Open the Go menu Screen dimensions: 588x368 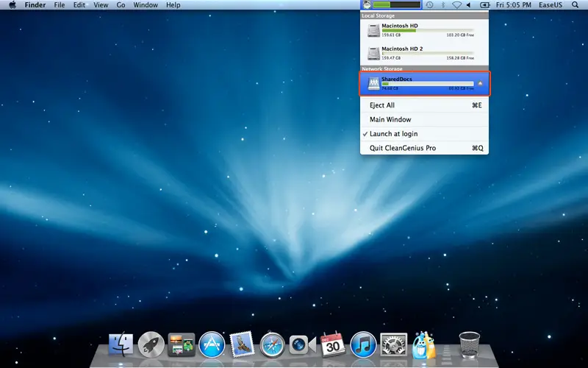(121, 5)
